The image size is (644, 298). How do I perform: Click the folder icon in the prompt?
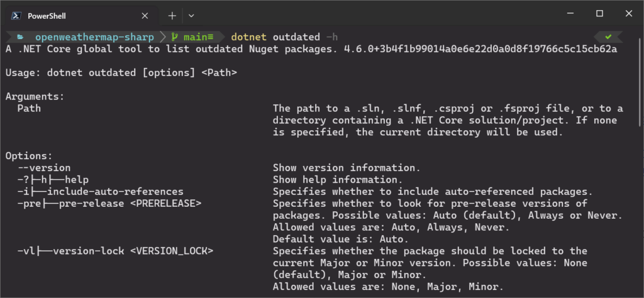pyautogui.click(x=21, y=37)
